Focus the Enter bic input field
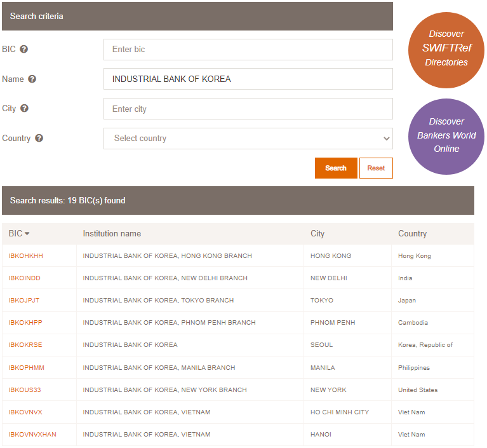The width and height of the screenshot is (487, 448). (248, 50)
